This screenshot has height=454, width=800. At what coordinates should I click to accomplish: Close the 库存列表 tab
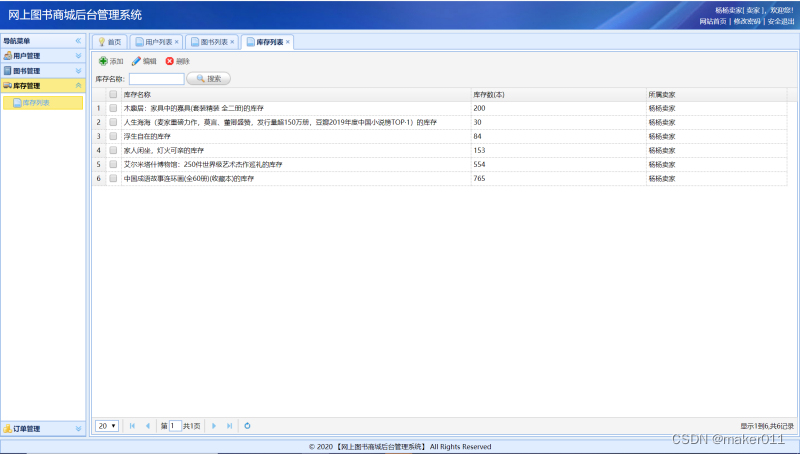[x=288, y=42]
